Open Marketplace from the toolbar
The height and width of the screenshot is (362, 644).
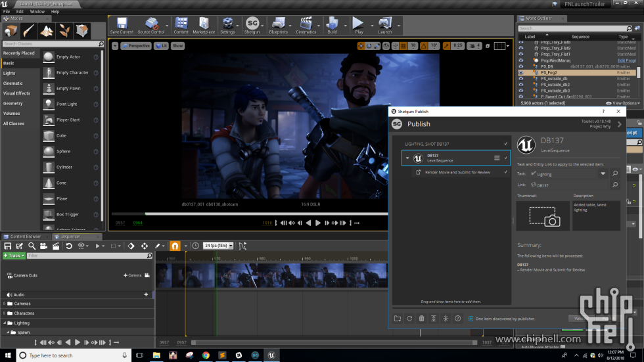[x=204, y=26]
